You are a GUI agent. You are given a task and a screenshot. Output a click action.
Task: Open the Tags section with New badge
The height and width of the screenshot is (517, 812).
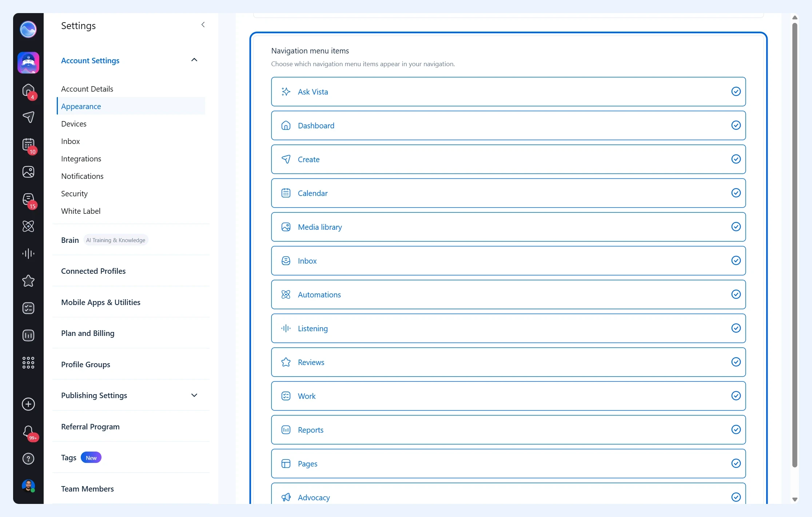(81, 457)
